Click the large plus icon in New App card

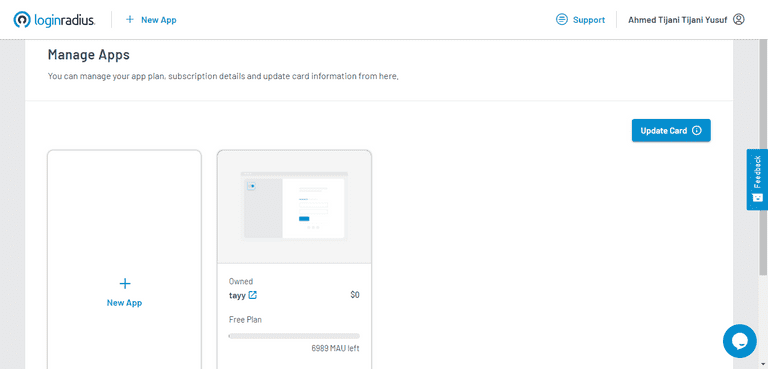125,283
